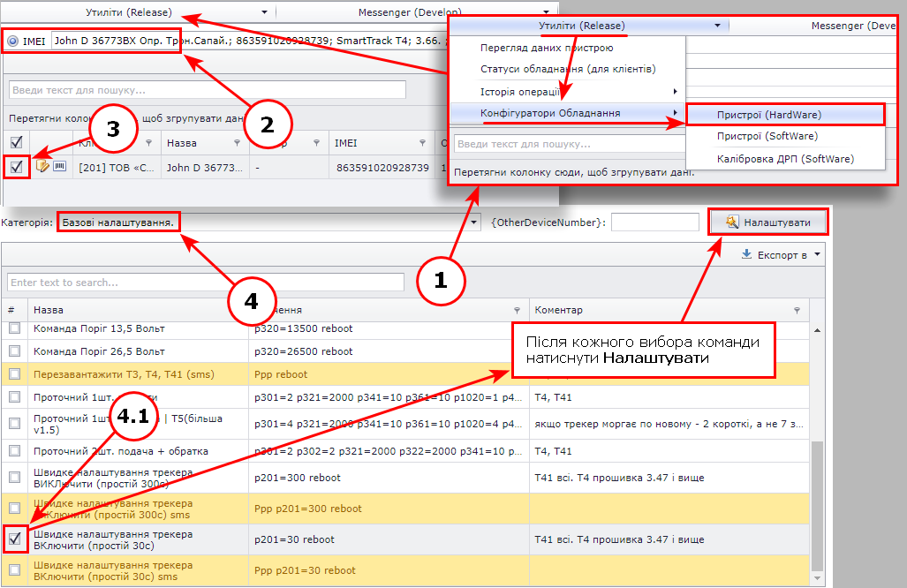
Task: Click the Введи текст для пошуку field in the menu popup
Action: [x=570, y=144]
